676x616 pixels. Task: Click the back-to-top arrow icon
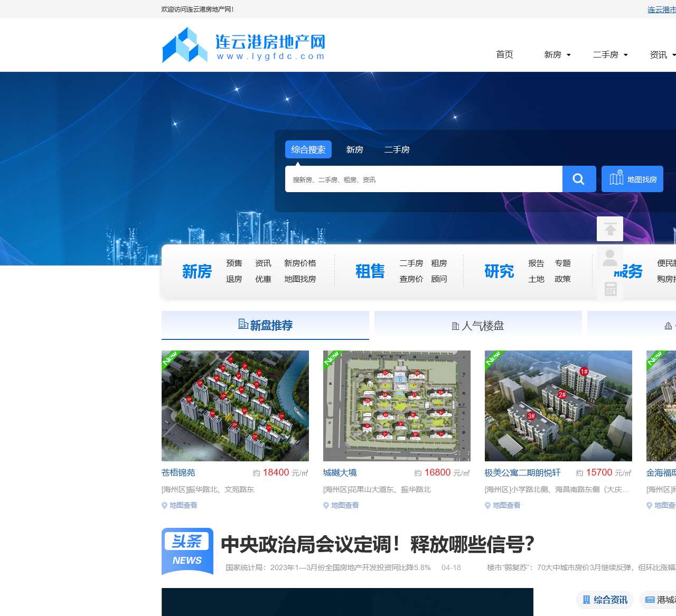point(610,229)
